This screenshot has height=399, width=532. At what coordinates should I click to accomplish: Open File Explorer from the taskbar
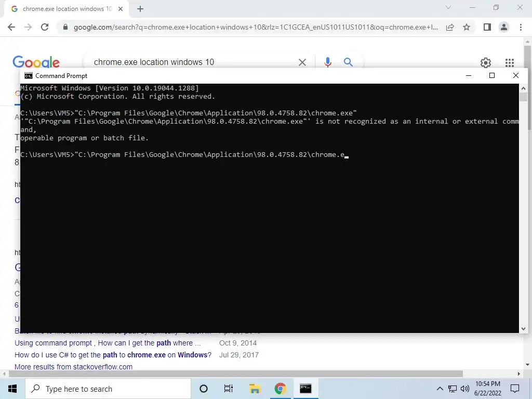(255, 389)
